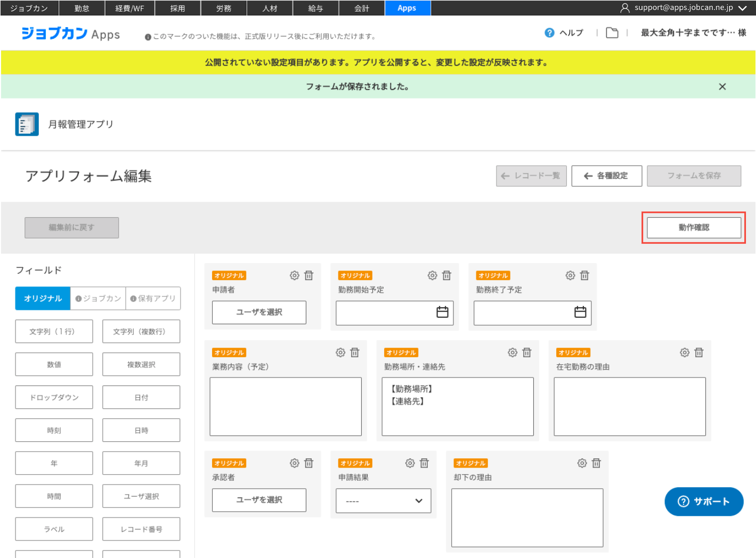The image size is (756, 558).
Task: Click calendar icon in 勤務開始予定 field
Action: [x=442, y=312]
